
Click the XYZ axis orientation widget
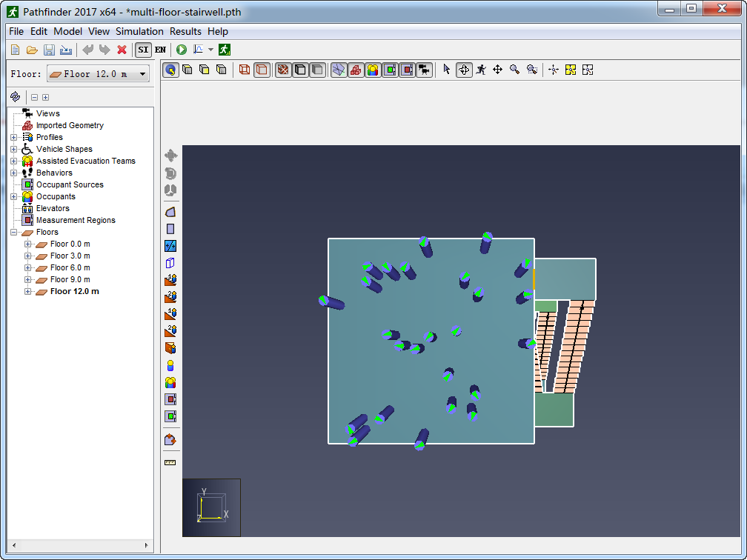pos(211,507)
